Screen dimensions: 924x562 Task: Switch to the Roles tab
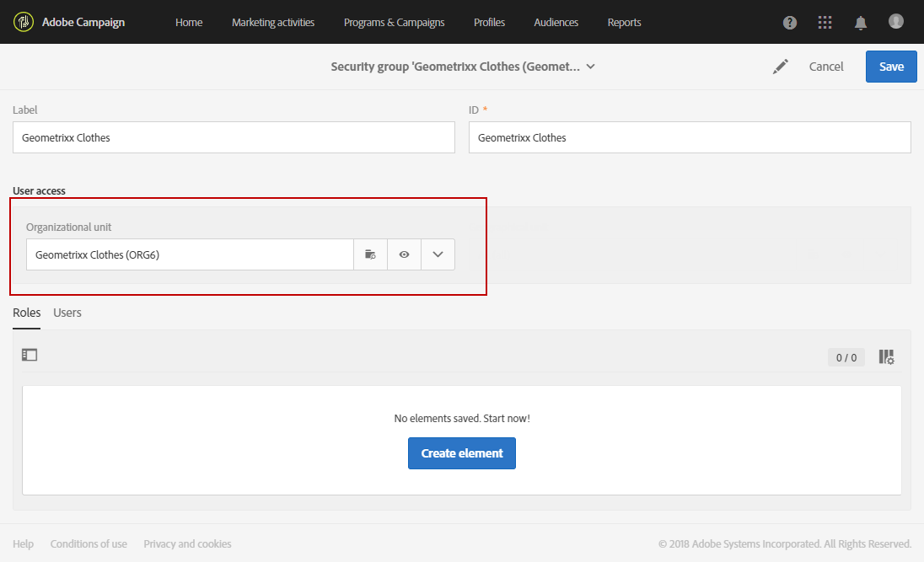(26, 313)
